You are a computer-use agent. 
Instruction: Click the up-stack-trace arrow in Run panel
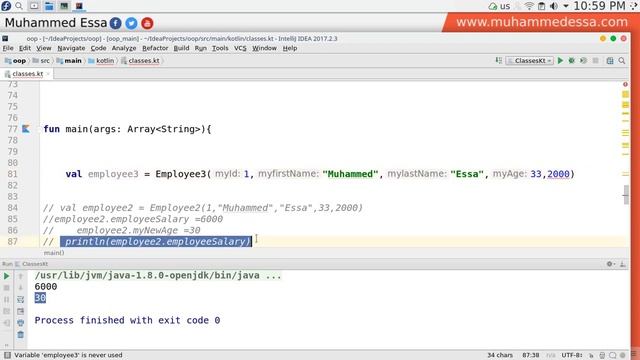(20, 276)
